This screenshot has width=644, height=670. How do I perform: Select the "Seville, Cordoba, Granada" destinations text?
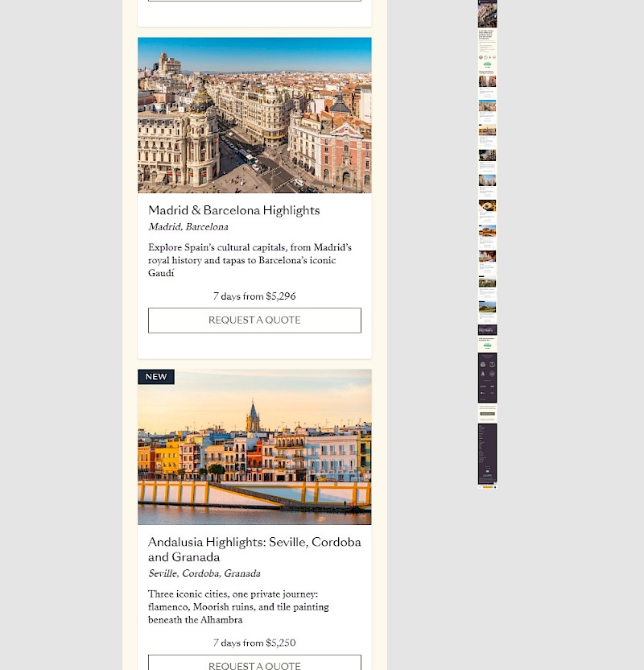coord(204,573)
